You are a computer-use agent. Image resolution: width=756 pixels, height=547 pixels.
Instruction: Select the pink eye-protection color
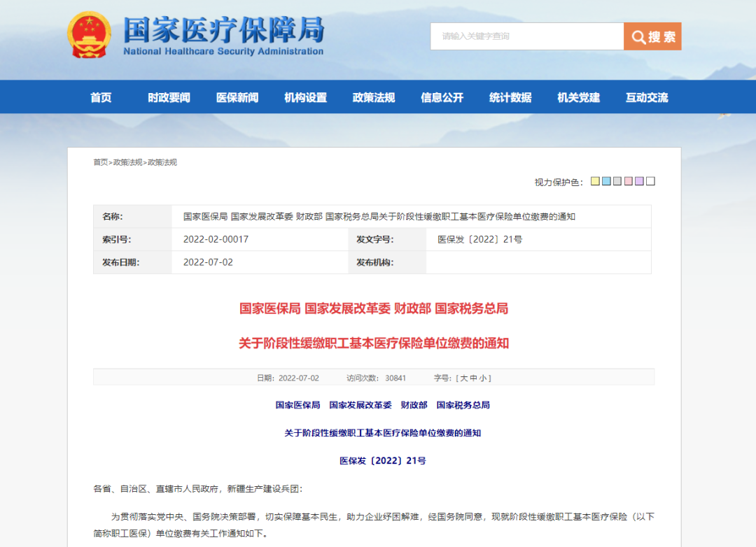[629, 181]
